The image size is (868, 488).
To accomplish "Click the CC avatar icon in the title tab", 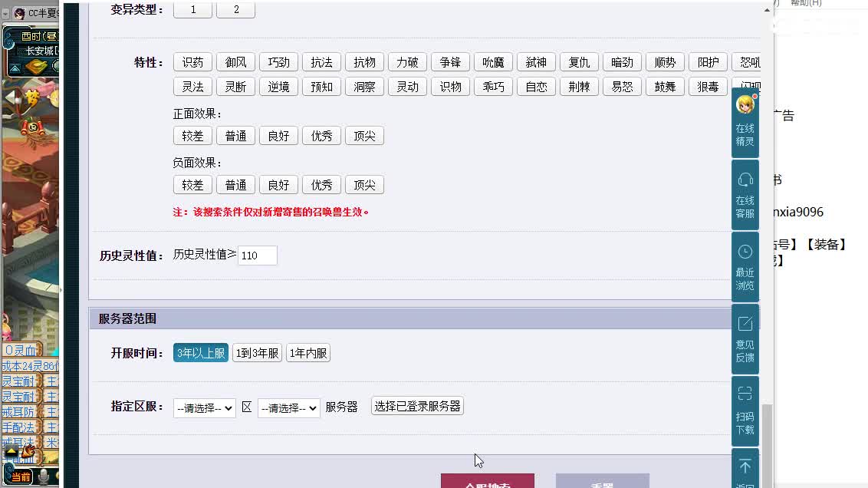I will coord(19,13).
